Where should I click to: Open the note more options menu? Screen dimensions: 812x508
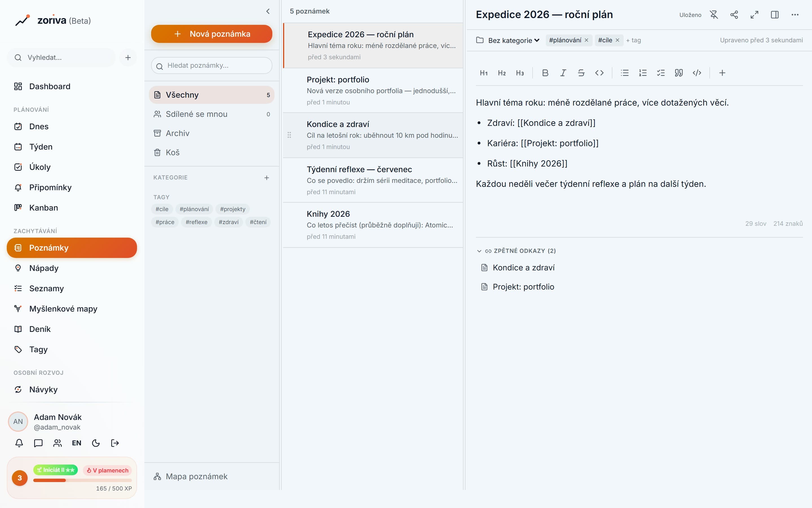point(795,15)
